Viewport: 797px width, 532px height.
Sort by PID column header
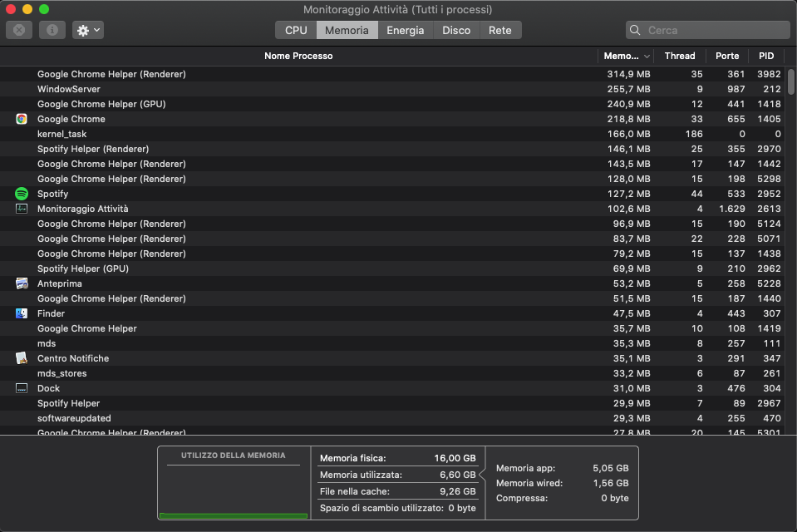click(x=766, y=56)
